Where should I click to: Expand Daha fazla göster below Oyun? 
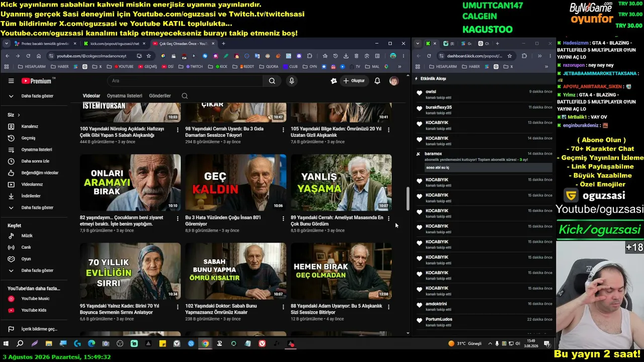click(x=34, y=270)
